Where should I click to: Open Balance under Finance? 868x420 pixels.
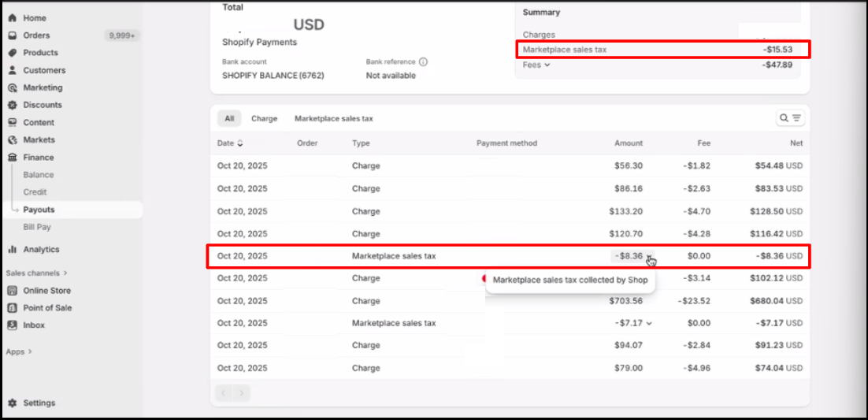point(39,175)
